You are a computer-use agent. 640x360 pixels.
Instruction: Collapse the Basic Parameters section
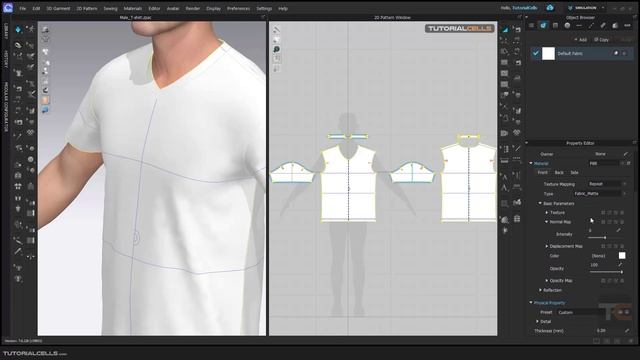540,203
